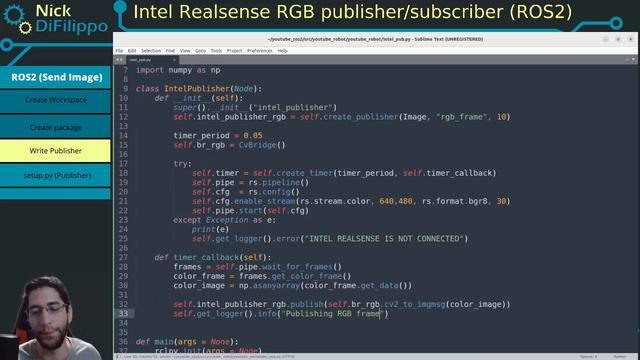Click line number 17 in the gutter
640x360 pixels.
(123, 164)
